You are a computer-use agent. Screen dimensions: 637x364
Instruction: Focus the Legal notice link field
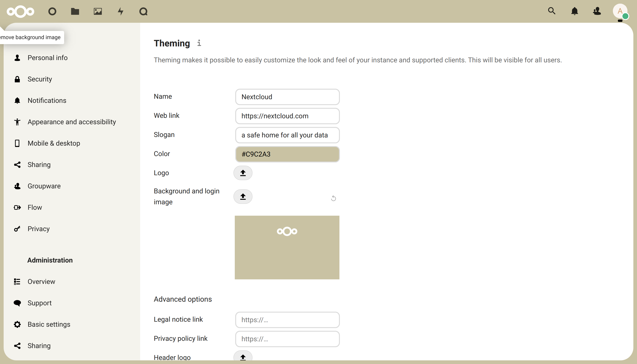(287, 319)
